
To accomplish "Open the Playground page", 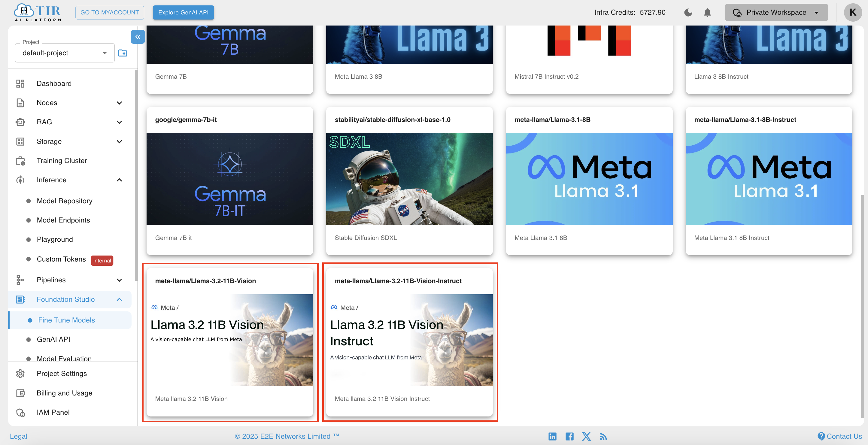I will point(55,239).
